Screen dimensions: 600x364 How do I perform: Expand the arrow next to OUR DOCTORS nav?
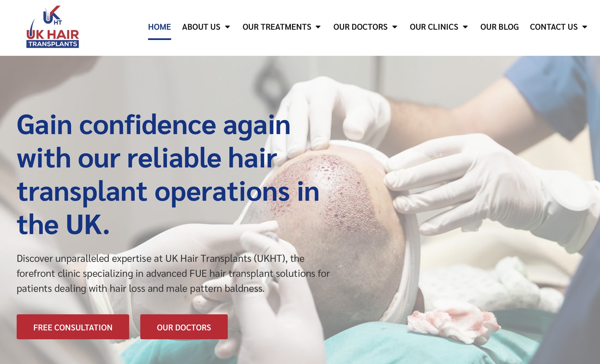(x=395, y=27)
